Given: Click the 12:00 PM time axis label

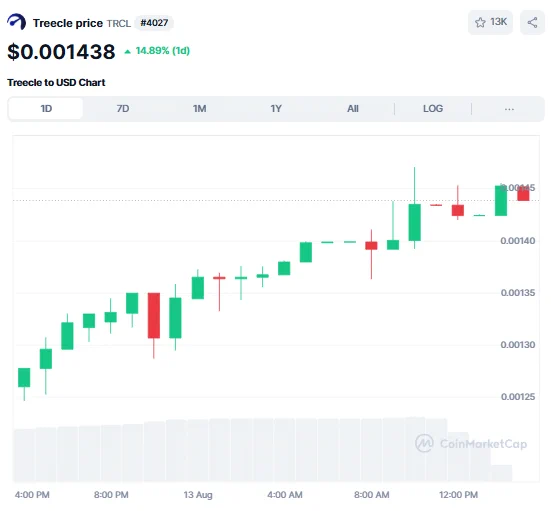Looking at the screenshot, I should [458, 495].
